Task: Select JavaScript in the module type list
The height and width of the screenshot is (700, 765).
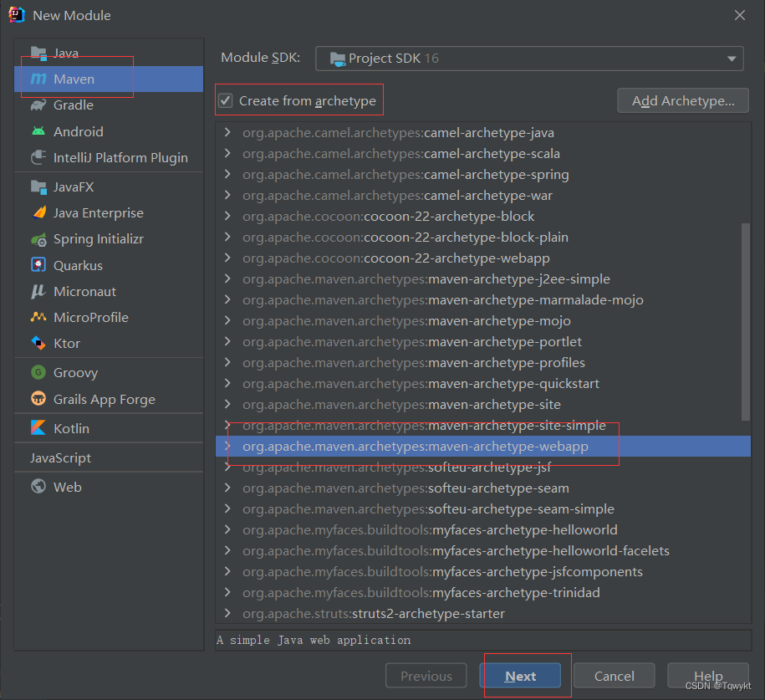Action: tap(109, 457)
